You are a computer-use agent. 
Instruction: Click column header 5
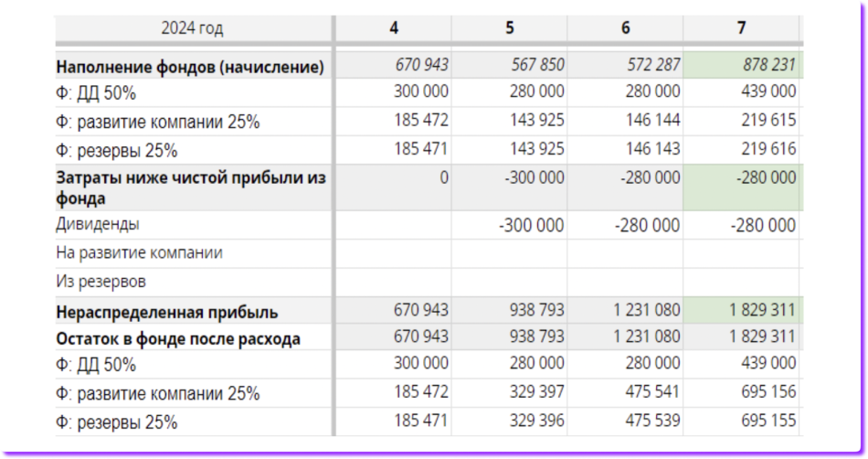(x=510, y=28)
